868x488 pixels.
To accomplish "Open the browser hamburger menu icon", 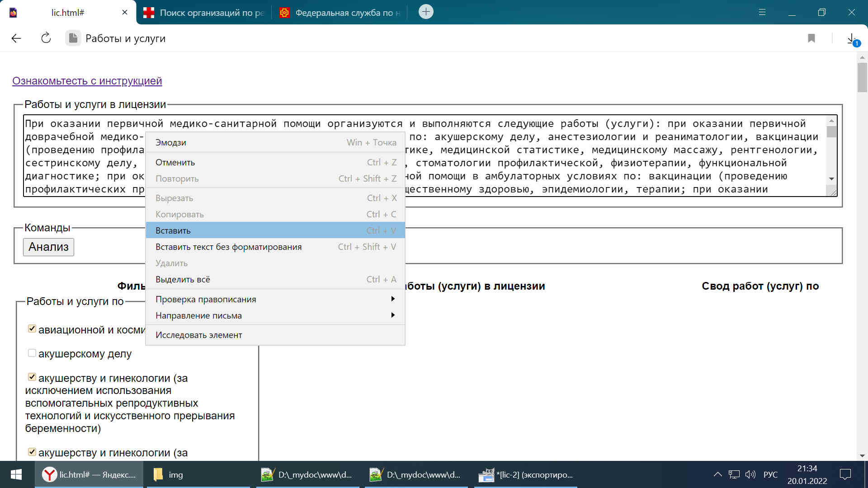I will coord(762,12).
